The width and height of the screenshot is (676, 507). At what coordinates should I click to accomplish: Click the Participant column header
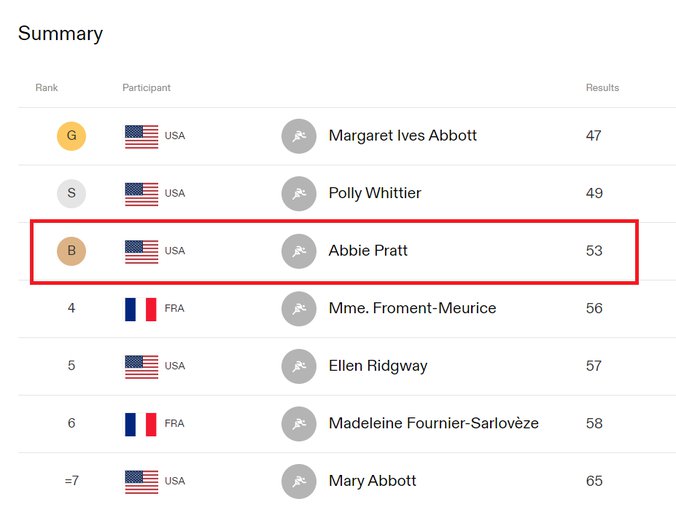147,88
